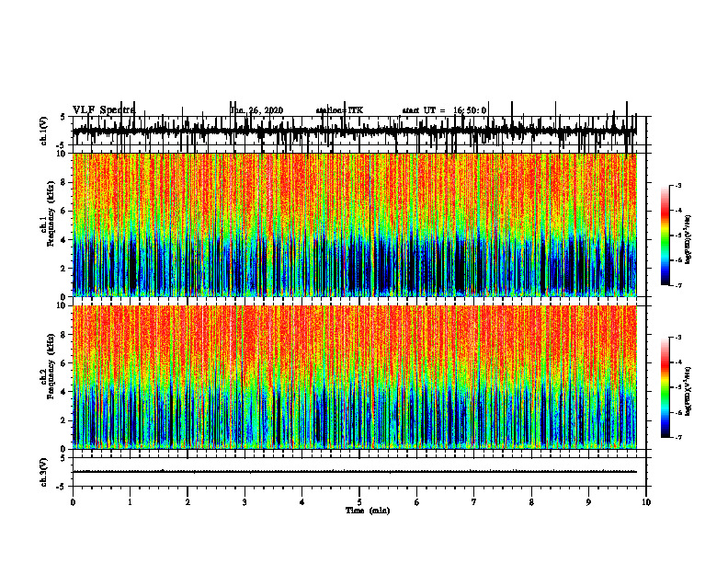Click the color scale bar beside ch.1 spectrogram
This screenshot has height=563, width=728.
665,236
